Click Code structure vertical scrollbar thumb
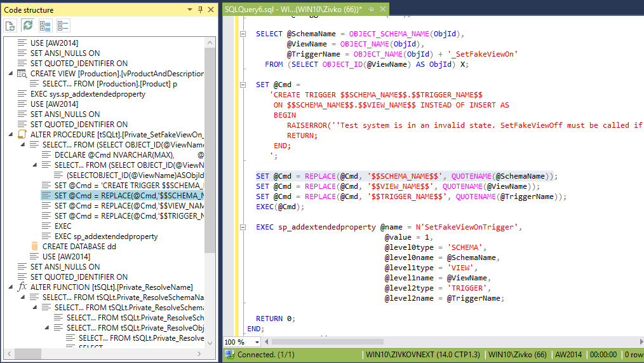Viewport: 644px width, 363px height. (x=210, y=151)
